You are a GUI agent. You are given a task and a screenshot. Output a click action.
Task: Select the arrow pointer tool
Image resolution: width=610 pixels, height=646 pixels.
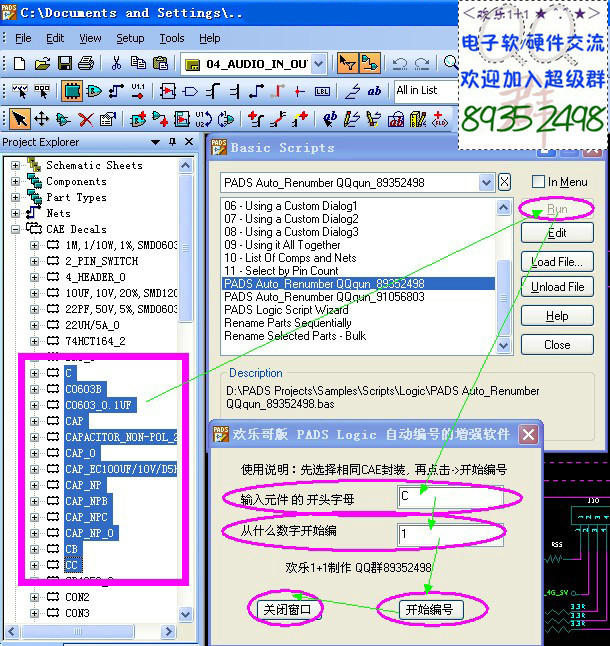tap(19, 119)
